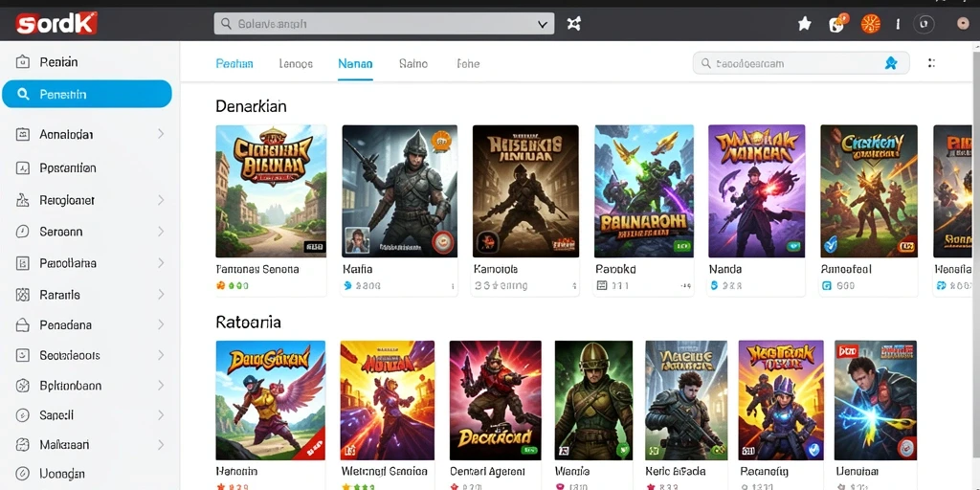The width and height of the screenshot is (980, 490).
Task: Open the Dentarl Agerent cover
Action: [496, 400]
